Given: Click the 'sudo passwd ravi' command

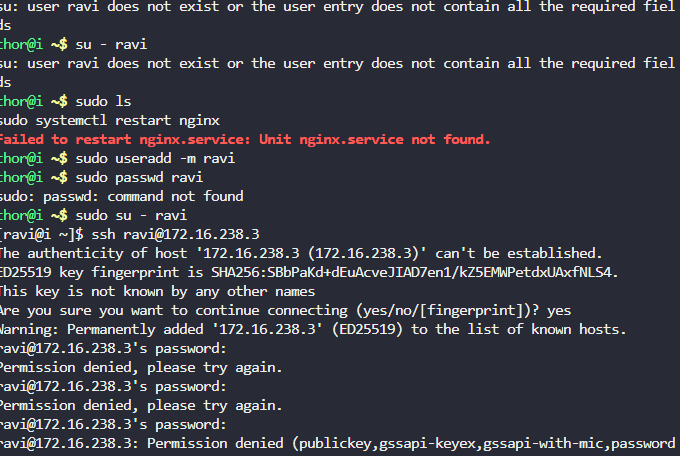Looking at the screenshot, I should pyautogui.click(x=139, y=177).
